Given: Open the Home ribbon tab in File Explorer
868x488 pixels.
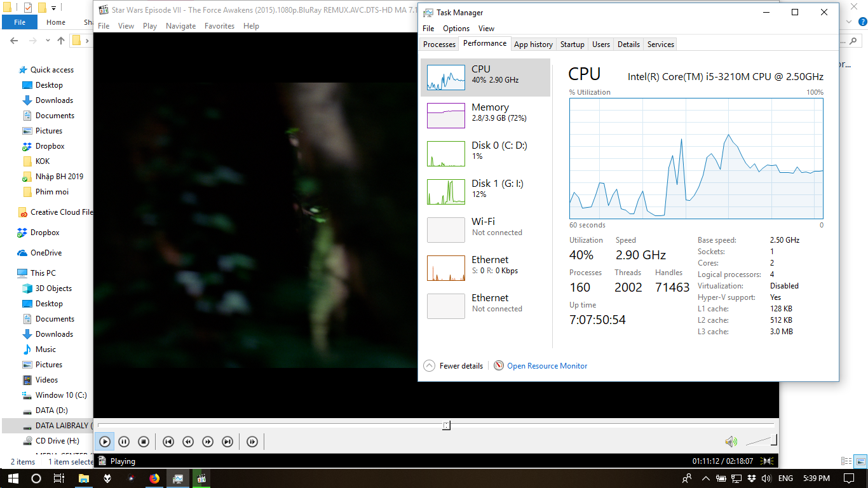Looking at the screenshot, I should [56, 22].
